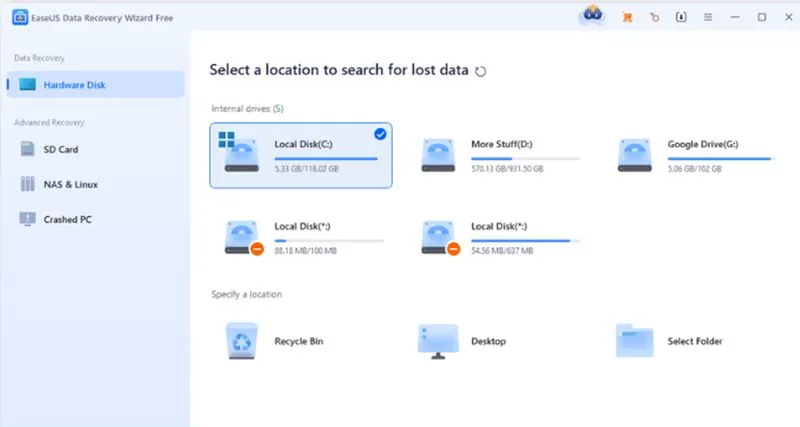Choose Recycle Bin location
The image size is (800, 427).
[301, 341]
